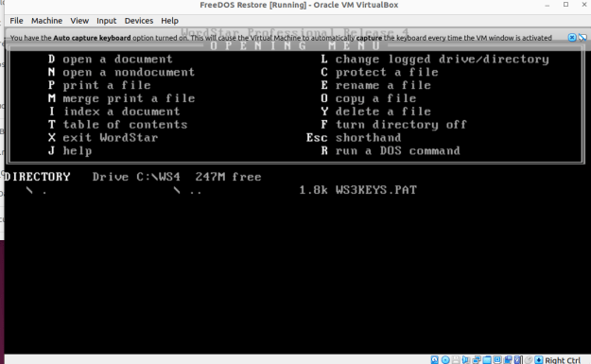Open the Input menu
Image resolution: width=591 pixels, height=364 pixels.
106,21
